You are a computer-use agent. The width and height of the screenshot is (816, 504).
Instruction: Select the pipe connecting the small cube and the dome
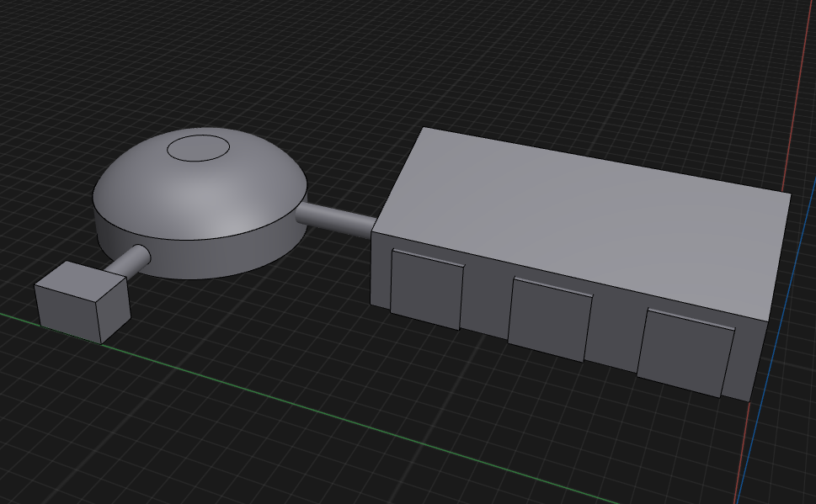click(127, 261)
